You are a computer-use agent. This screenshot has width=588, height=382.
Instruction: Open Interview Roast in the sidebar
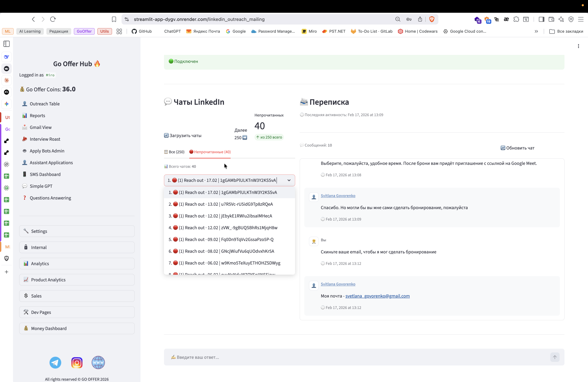tap(45, 139)
